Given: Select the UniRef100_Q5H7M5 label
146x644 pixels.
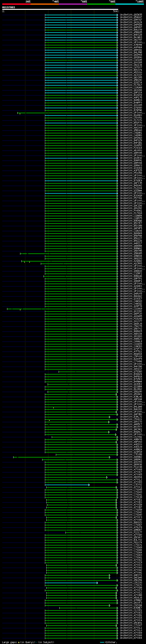Looking at the screenshot, I should (131, 251).
